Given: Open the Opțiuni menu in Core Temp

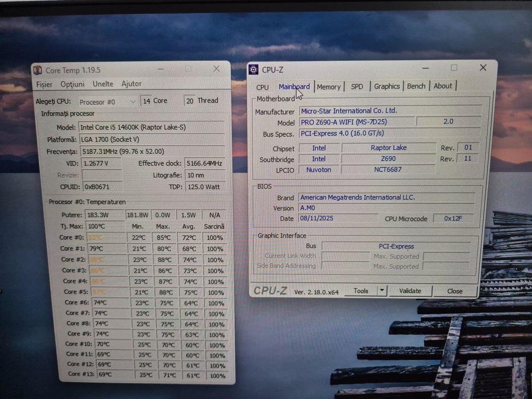Looking at the screenshot, I should pos(72,84).
